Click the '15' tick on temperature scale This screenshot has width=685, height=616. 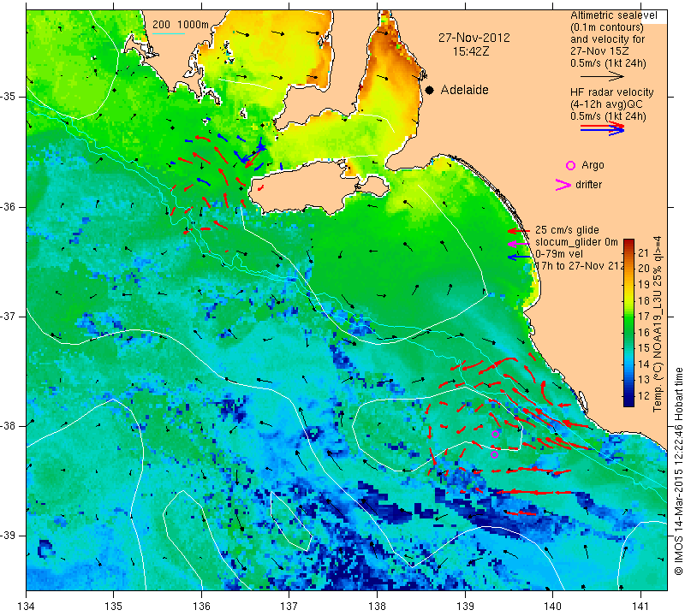click(x=644, y=348)
